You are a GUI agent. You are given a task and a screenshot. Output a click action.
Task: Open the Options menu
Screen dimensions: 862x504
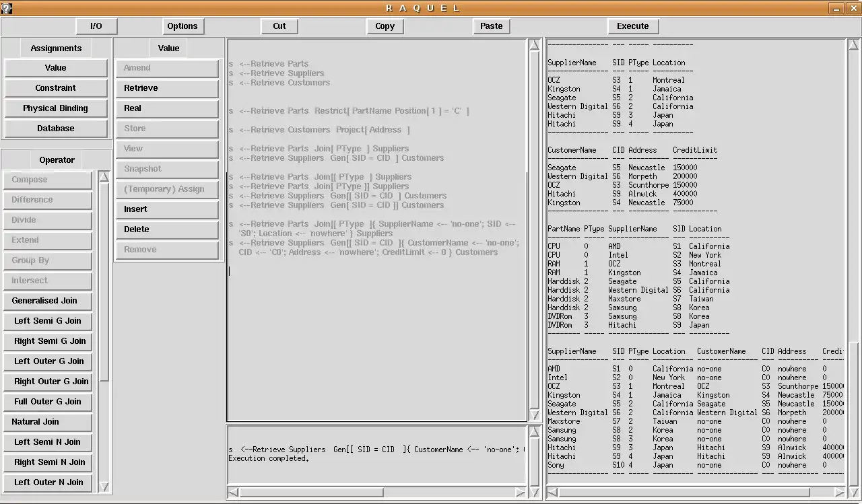[x=183, y=26]
